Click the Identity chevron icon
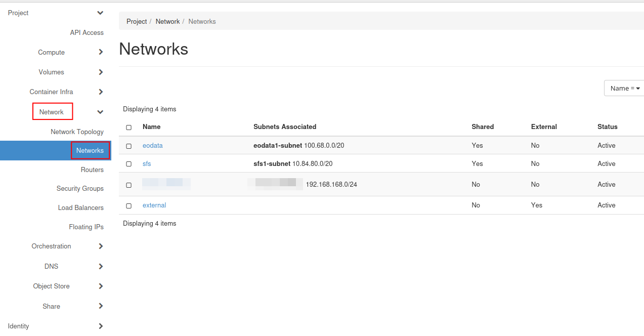The height and width of the screenshot is (336, 644). [101, 326]
